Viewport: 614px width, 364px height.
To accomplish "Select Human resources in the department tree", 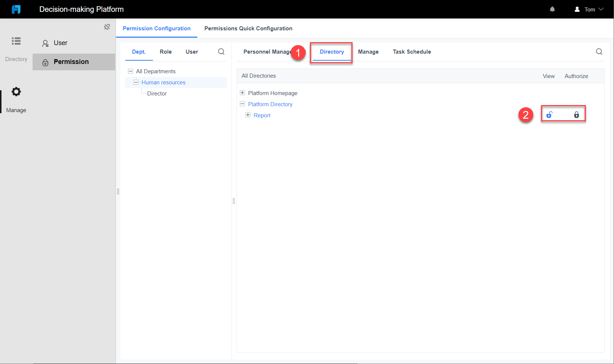I will tap(163, 82).
